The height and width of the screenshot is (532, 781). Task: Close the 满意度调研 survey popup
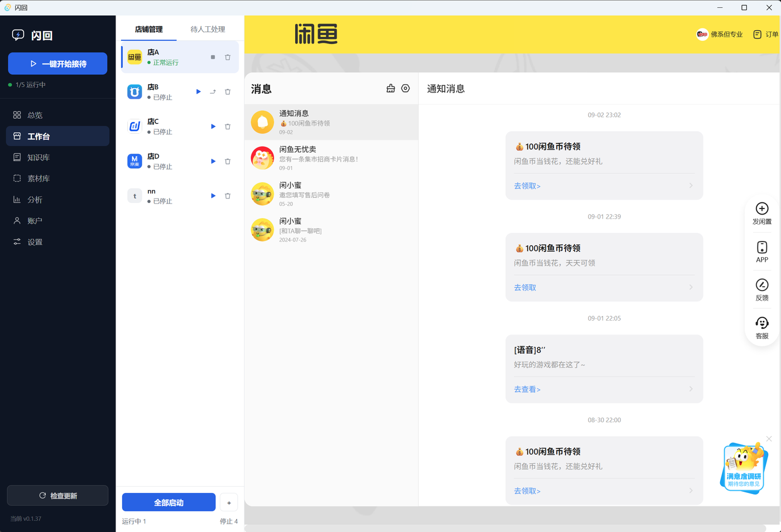coord(769,439)
